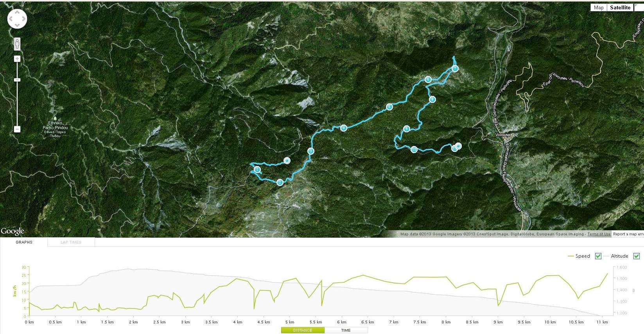
Task: Open the GRAPHS tab
Action: [x=24, y=242]
